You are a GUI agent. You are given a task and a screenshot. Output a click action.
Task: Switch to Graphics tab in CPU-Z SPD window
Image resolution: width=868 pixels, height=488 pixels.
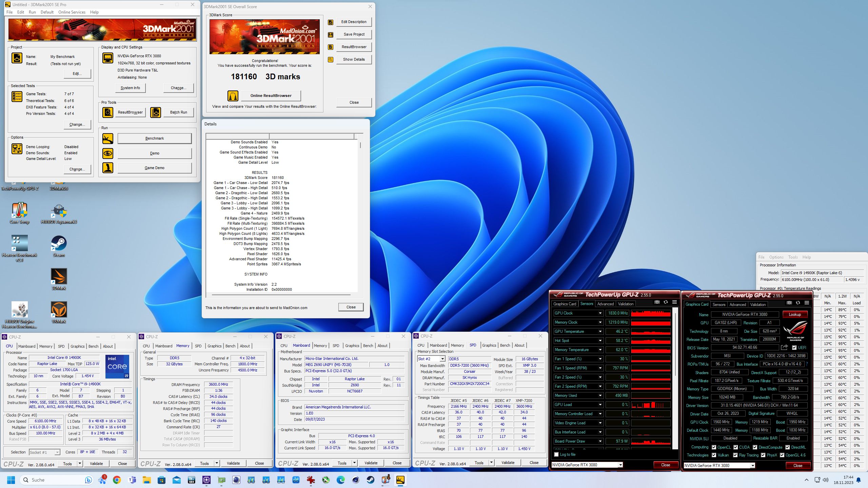(489, 345)
